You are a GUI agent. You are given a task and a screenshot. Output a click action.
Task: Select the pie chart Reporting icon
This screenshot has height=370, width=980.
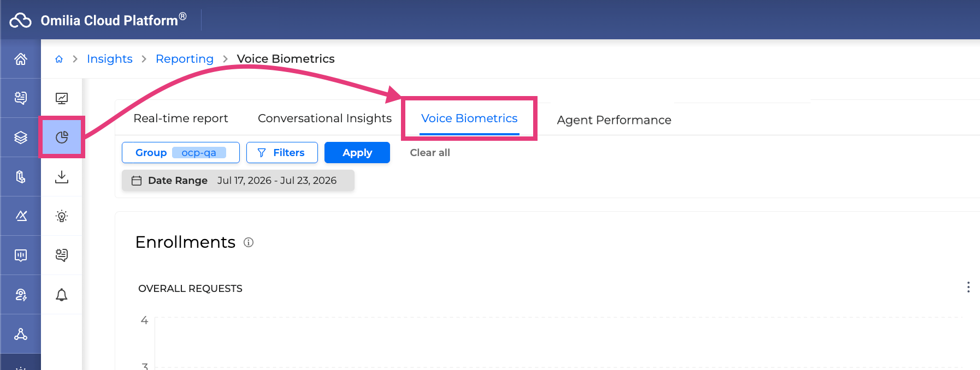pyautogui.click(x=62, y=137)
